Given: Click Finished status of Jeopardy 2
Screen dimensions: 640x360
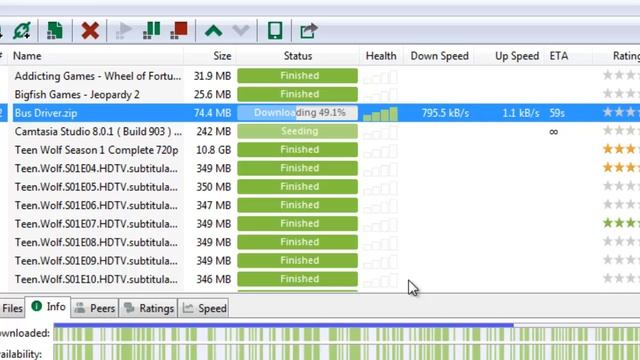Looking at the screenshot, I should pos(298,94).
